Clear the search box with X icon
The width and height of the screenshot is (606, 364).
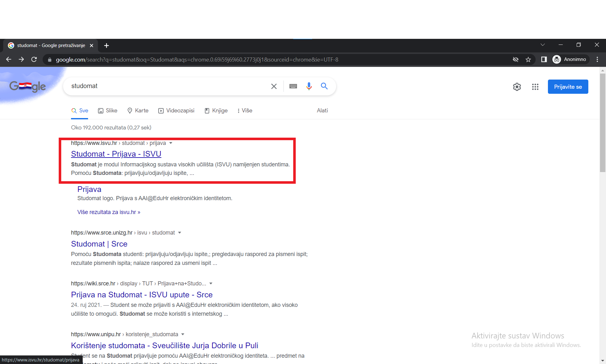274,86
